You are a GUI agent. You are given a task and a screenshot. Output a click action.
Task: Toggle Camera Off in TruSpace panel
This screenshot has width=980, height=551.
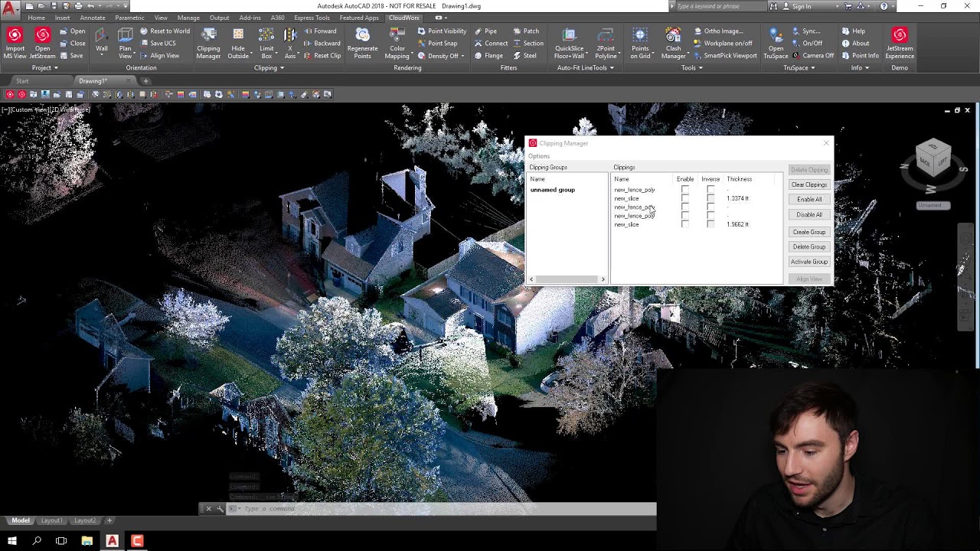(x=813, y=56)
